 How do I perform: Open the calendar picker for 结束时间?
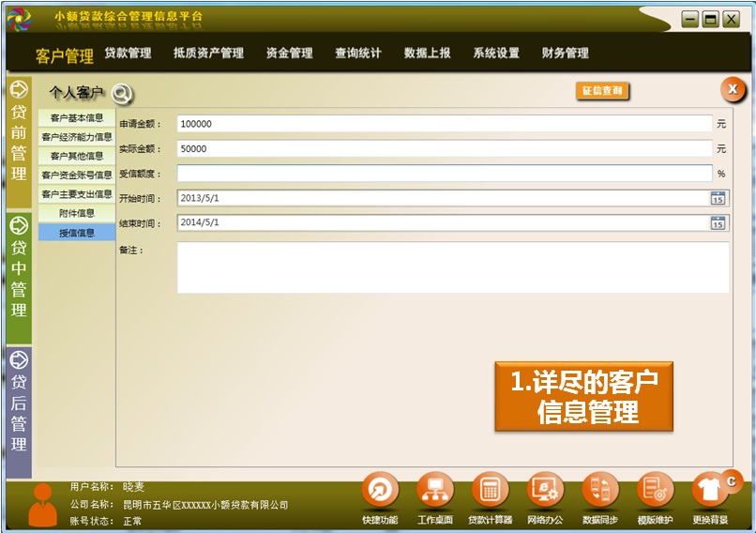718,223
